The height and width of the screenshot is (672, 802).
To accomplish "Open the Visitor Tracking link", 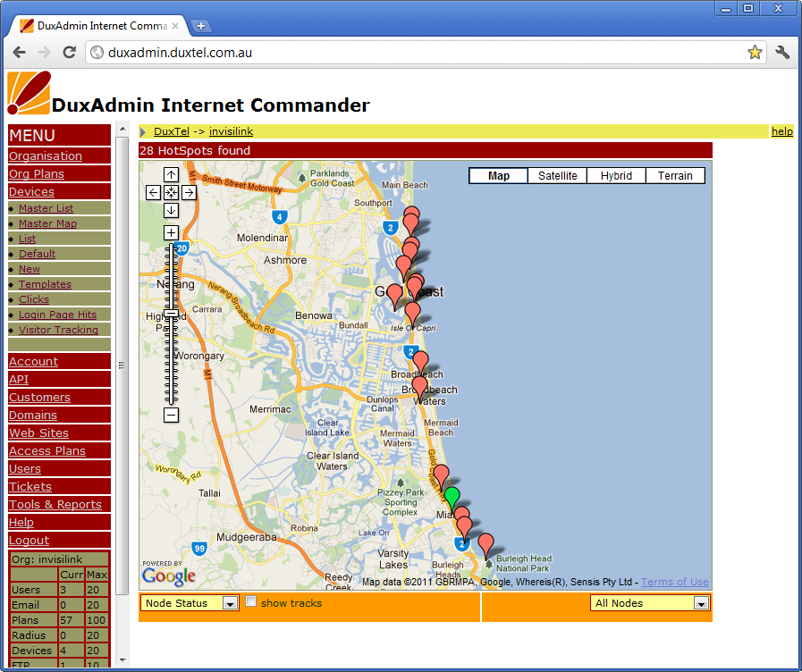I will [x=58, y=330].
